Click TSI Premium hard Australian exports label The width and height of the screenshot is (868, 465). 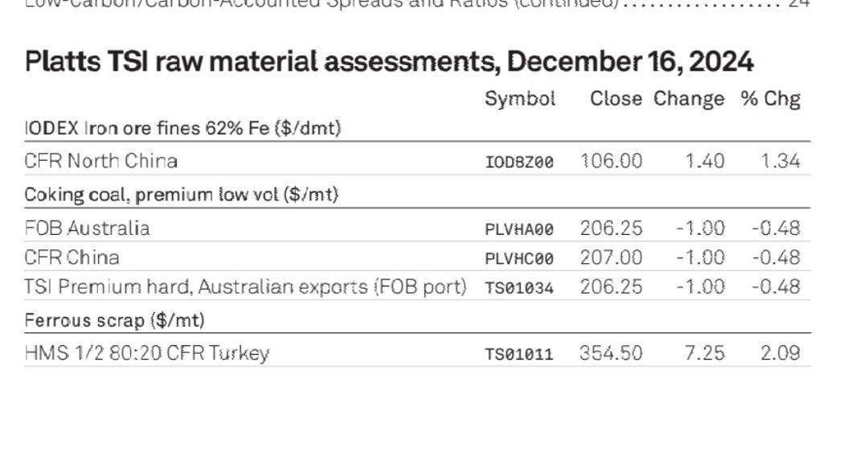246,287
